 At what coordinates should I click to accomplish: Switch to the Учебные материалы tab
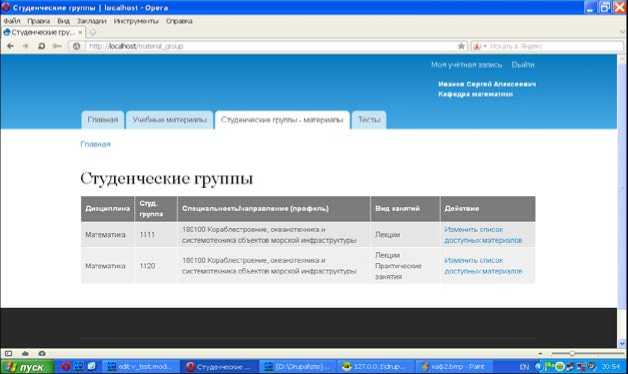point(169,120)
